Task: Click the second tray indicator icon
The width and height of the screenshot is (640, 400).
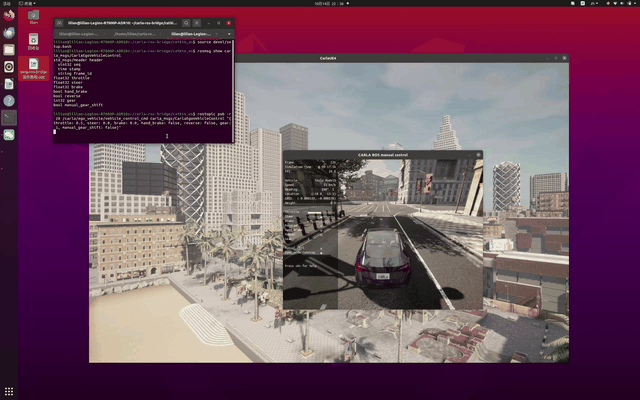Action: click(582, 3)
